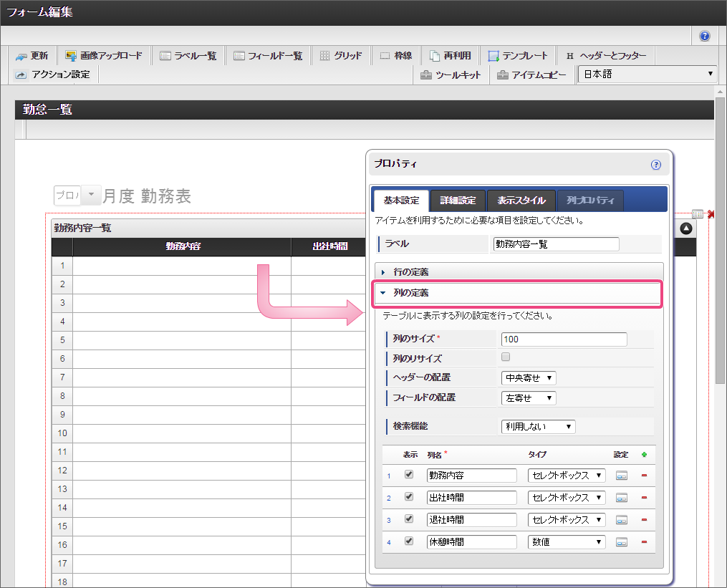727x588 pixels.
Task: Open the ヘッダーの配置 dropdown
Action: click(528, 377)
